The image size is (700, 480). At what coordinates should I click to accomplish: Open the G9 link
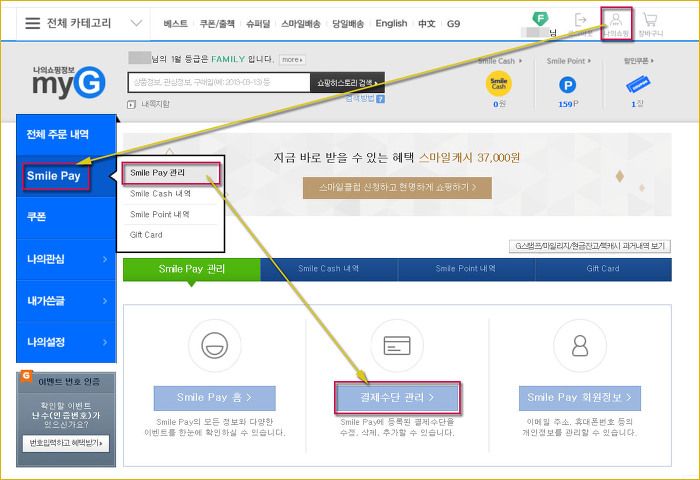click(x=453, y=24)
